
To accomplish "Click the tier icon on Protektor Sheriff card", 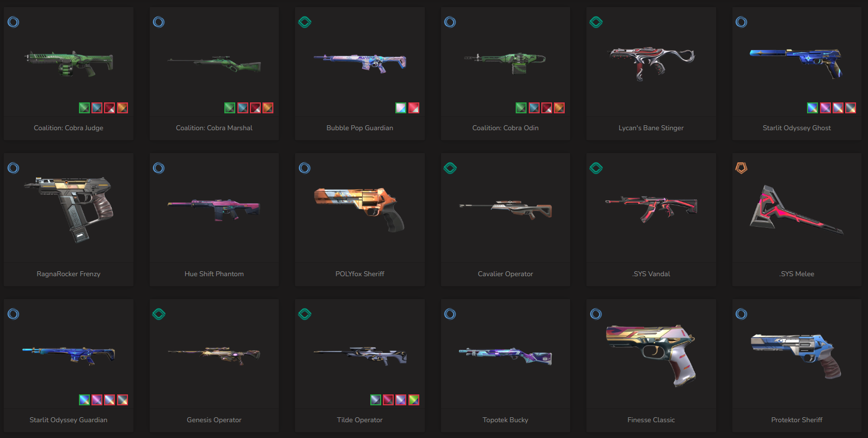I will [742, 314].
